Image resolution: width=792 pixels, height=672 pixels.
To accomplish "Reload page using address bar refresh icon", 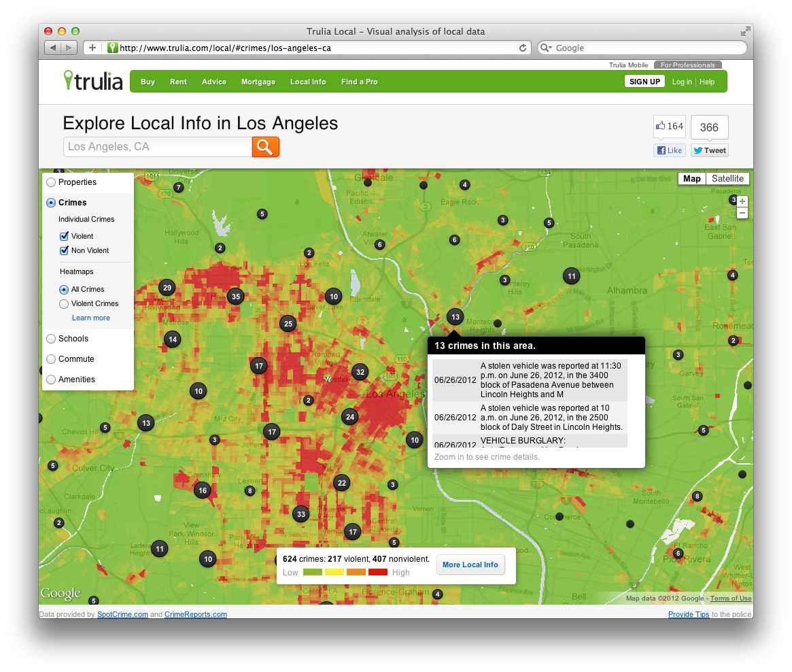I will click(x=522, y=48).
